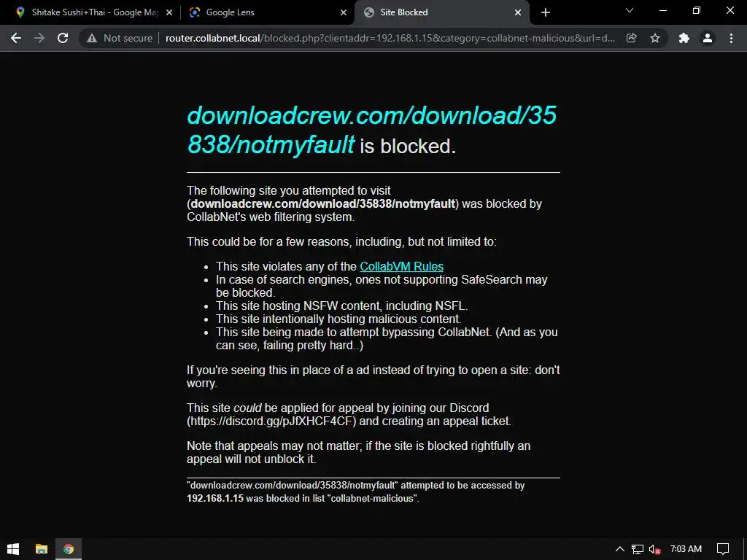Viewport: 747px width, 560px height.
Task: Close the Google Lens tab
Action: 344,12
